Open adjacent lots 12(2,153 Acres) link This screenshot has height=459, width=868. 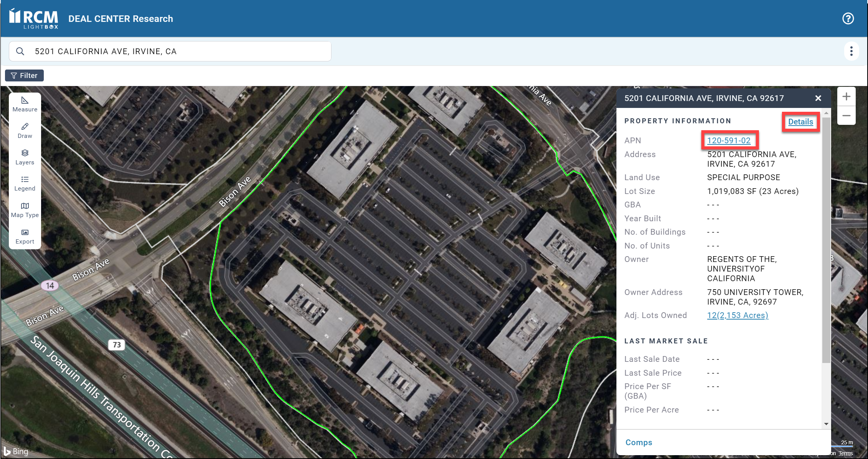(737, 315)
